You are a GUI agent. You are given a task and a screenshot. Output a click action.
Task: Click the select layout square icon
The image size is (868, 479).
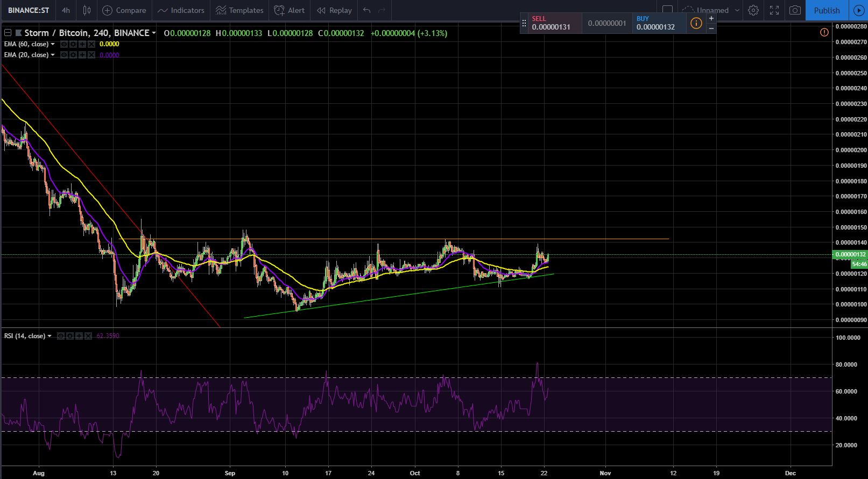coord(667,10)
